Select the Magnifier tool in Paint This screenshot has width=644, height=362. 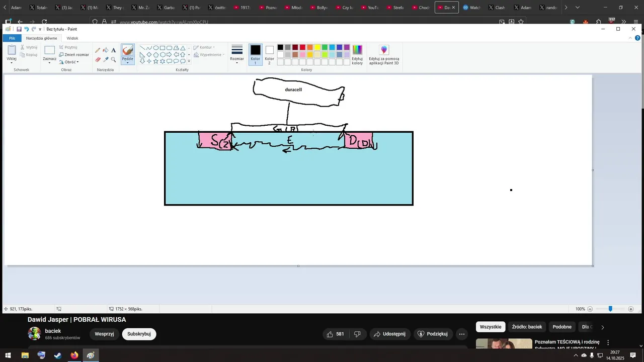(x=114, y=59)
